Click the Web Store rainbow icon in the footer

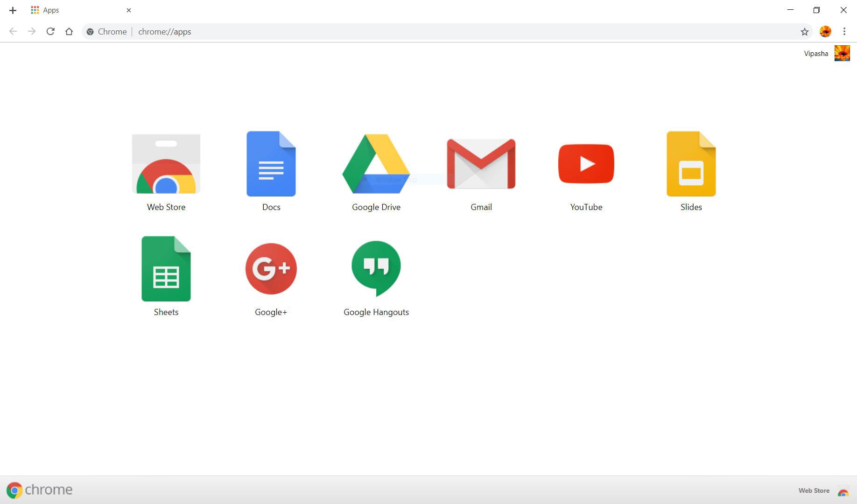843,491
